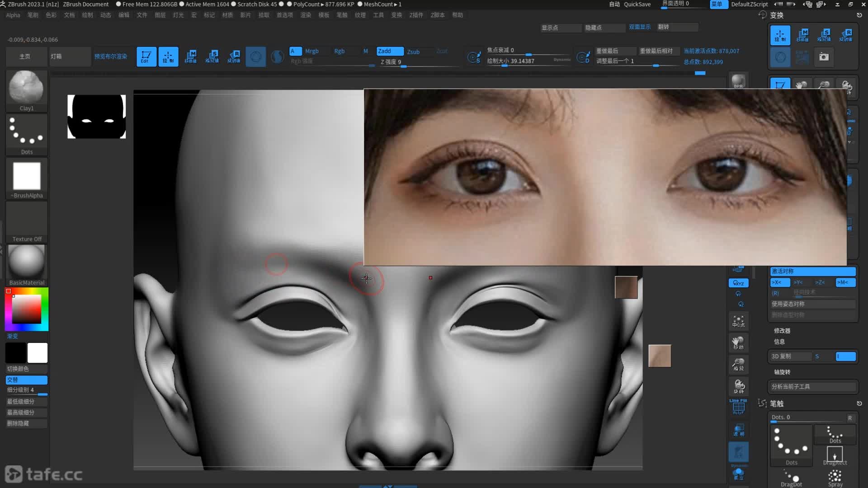Select the white secondary color swatch
The height and width of the screenshot is (488, 868).
pyautogui.click(x=37, y=352)
